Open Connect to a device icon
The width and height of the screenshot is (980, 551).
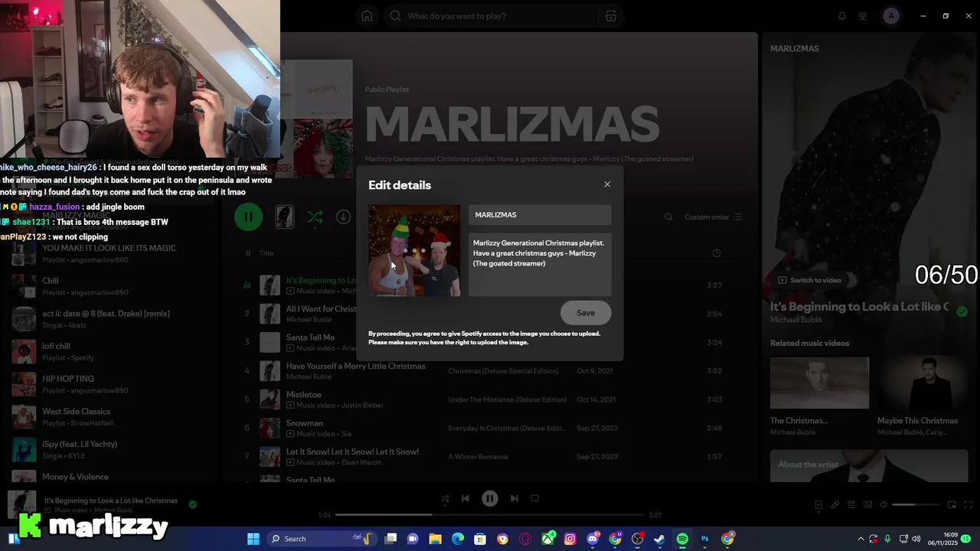(867, 505)
